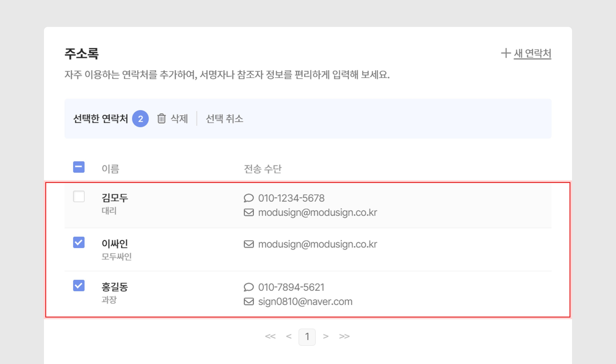The image size is (616, 364).
Task: Click the plus icon for new contact
Action: click(506, 53)
